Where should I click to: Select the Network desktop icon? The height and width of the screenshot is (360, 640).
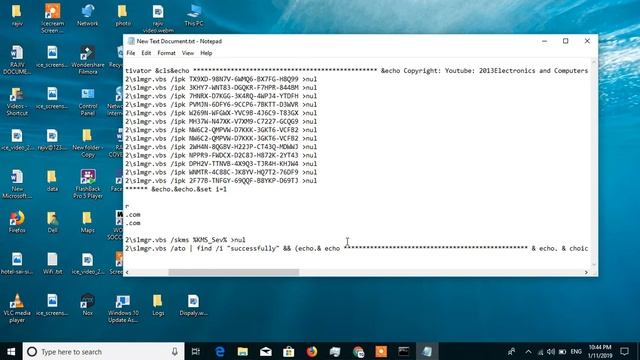pos(87,16)
